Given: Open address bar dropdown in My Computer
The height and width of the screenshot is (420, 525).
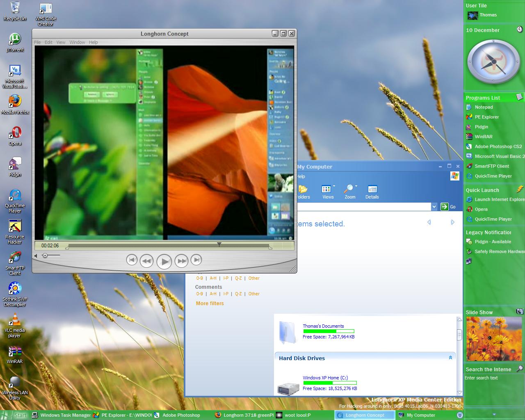Looking at the screenshot, I should (434, 207).
